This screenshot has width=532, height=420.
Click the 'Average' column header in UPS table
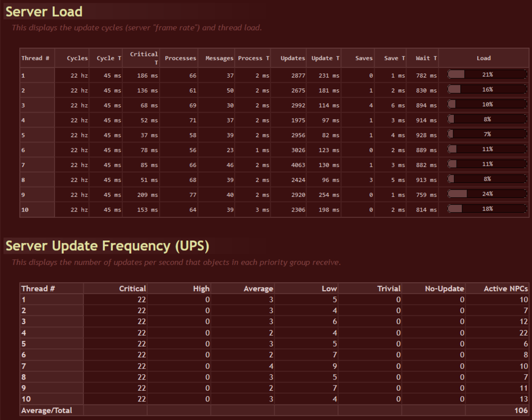[x=258, y=289]
